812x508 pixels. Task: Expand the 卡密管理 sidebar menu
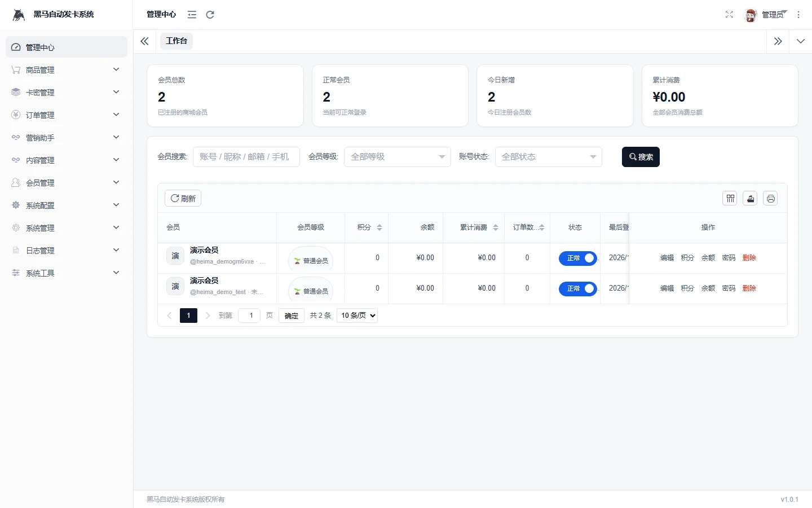click(67, 93)
